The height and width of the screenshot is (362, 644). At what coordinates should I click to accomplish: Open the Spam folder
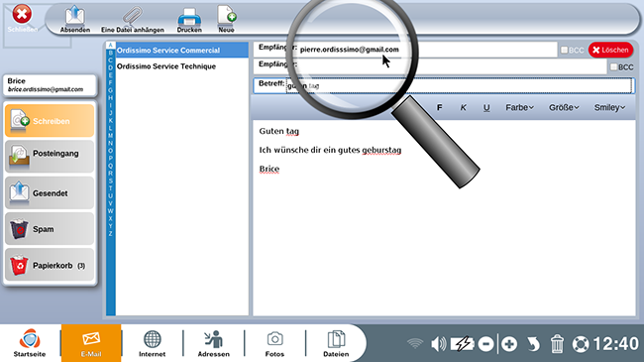coord(50,229)
